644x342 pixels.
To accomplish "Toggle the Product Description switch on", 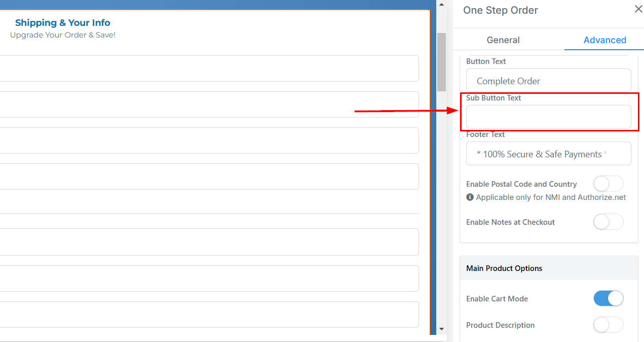I will tap(608, 325).
